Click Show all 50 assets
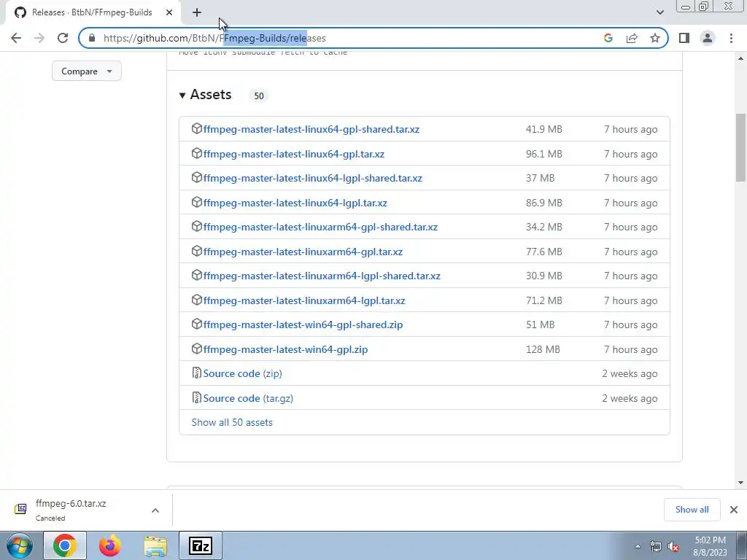 point(231,422)
